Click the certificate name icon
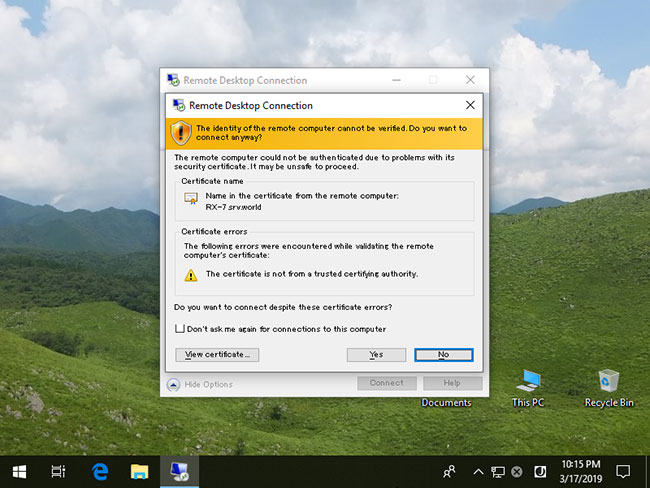 point(191,199)
